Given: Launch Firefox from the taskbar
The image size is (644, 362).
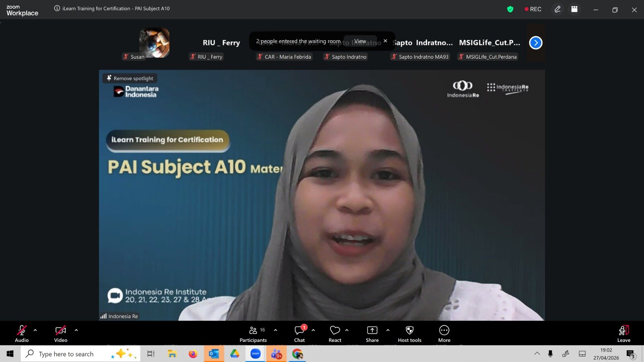Looking at the screenshot, I should (x=193, y=354).
